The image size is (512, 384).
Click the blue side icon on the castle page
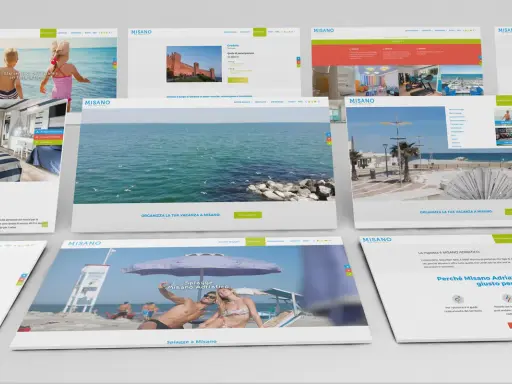(x=298, y=58)
